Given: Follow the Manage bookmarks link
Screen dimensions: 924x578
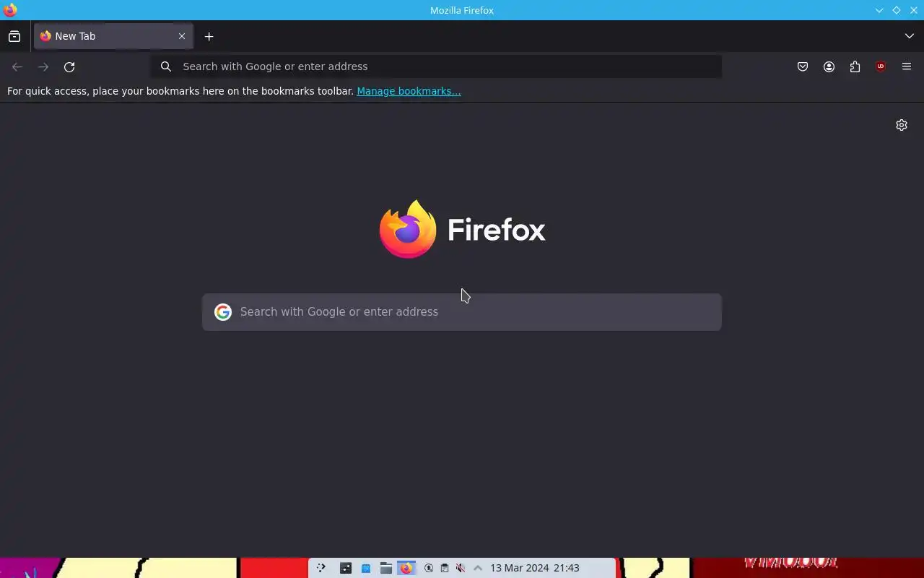Looking at the screenshot, I should (409, 91).
